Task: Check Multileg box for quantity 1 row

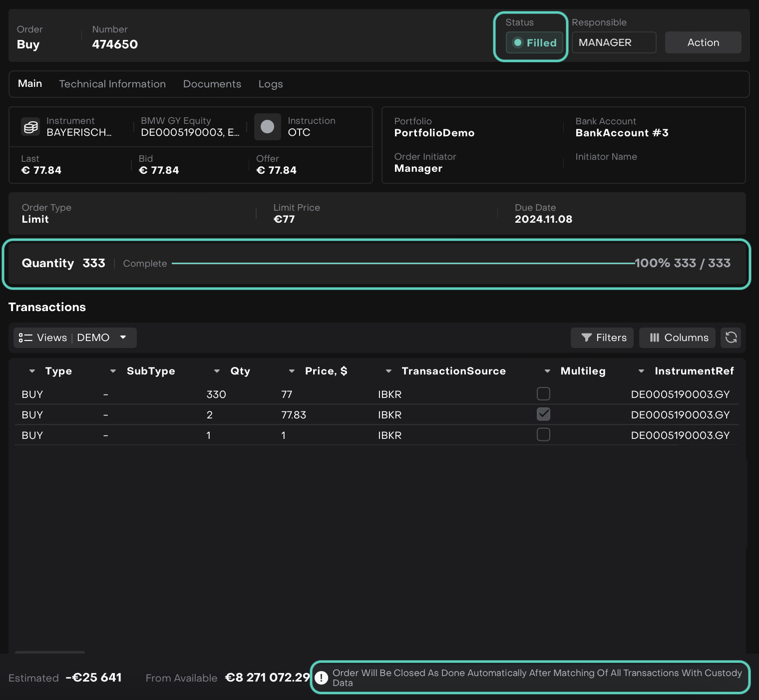Action: pos(543,435)
